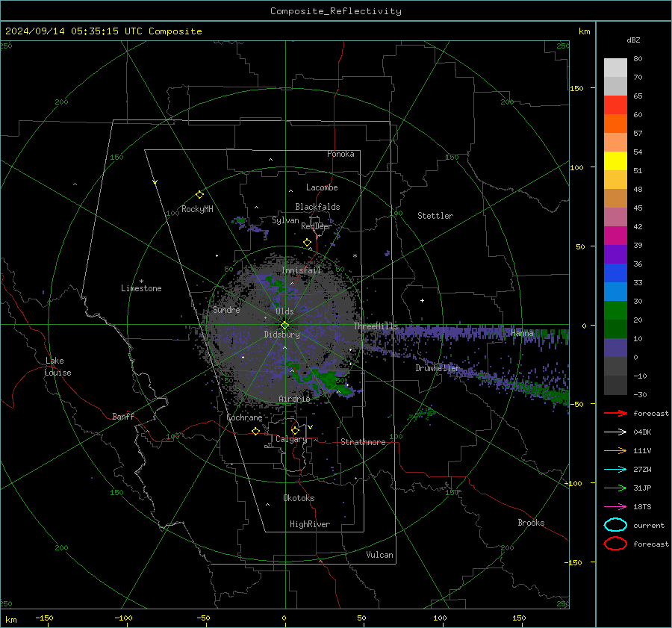The image size is (672, 628).
Task: Click the HighRiver label
Action: [x=310, y=524]
